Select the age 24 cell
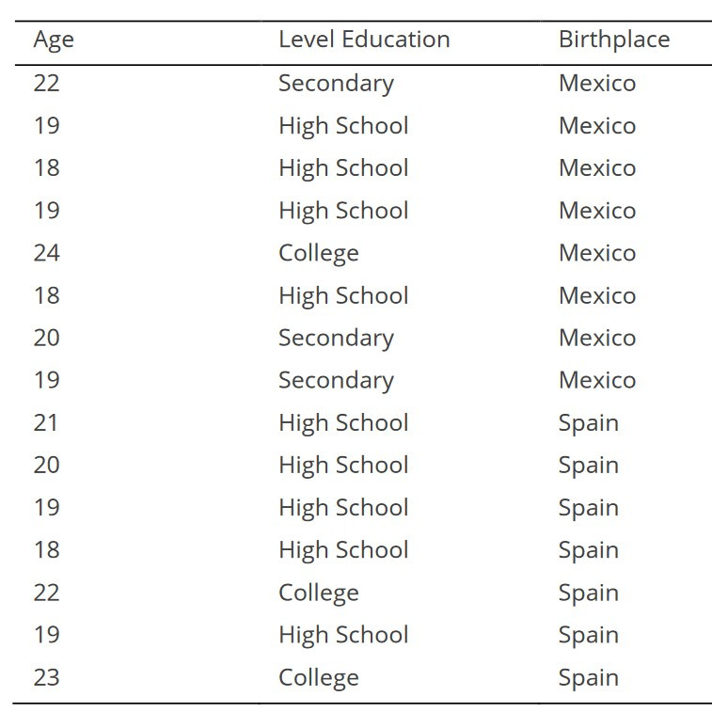Viewport: 712px width, 728px height. [46, 253]
